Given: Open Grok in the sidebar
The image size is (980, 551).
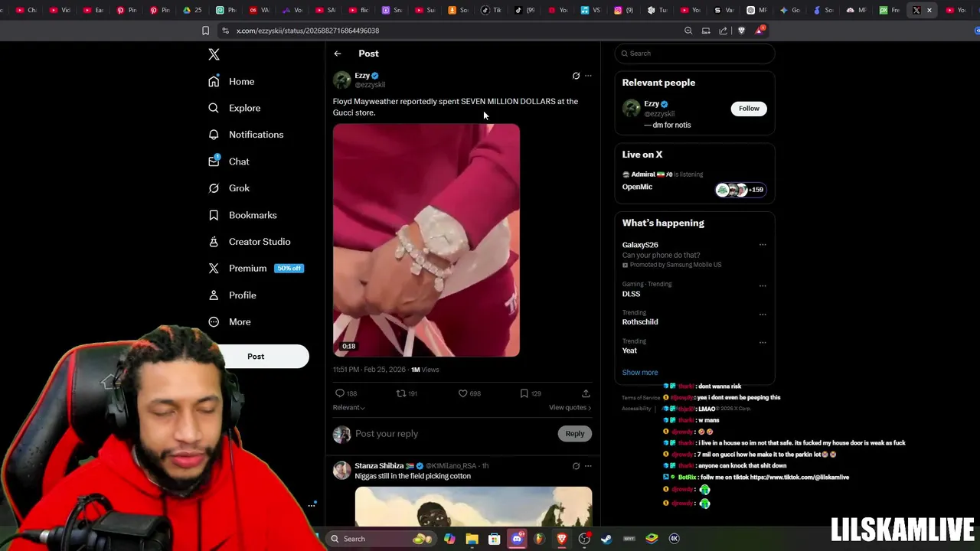Looking at the screenshot, I should point(229,188).
